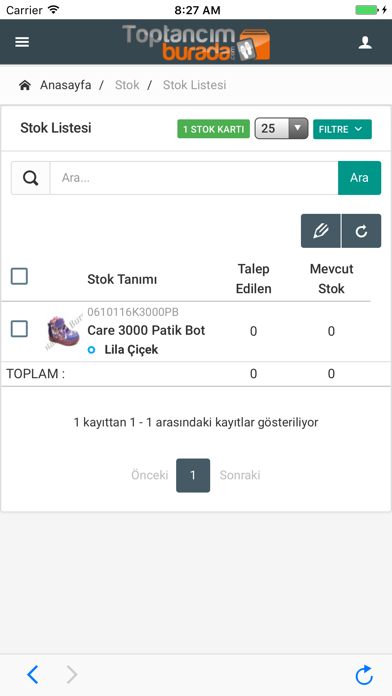Go to page 1 in pagination
The image size is (392, 696).
pos(193,475)
